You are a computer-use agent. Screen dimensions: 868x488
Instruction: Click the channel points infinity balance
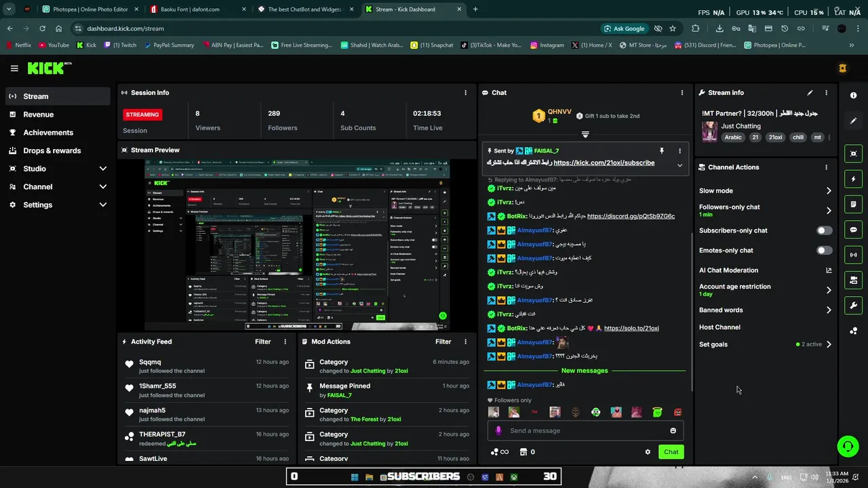click(500, 452)
